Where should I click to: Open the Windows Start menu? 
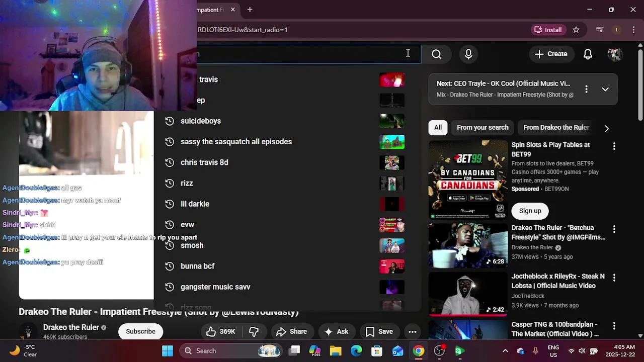(168, 351)
